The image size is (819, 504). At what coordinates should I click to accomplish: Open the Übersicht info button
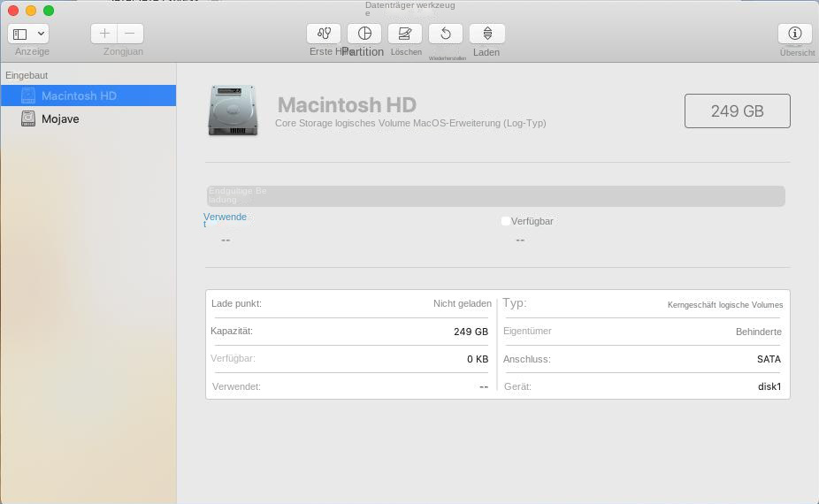[x=794, y=34]
